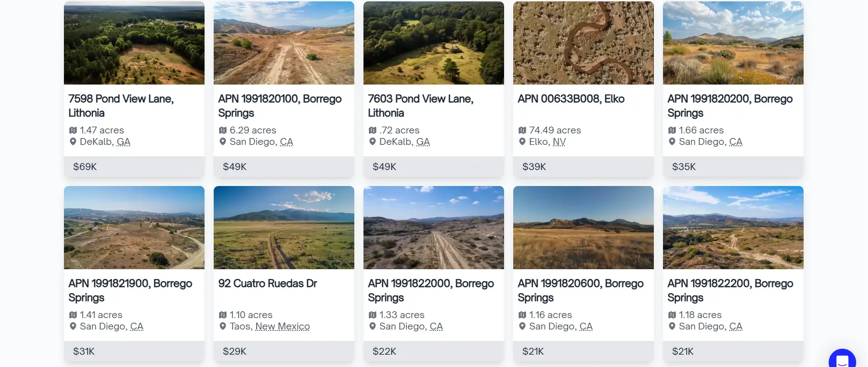
Task: Open APN 00633B008, Elko listing title
Action: [x=571, y=99]
